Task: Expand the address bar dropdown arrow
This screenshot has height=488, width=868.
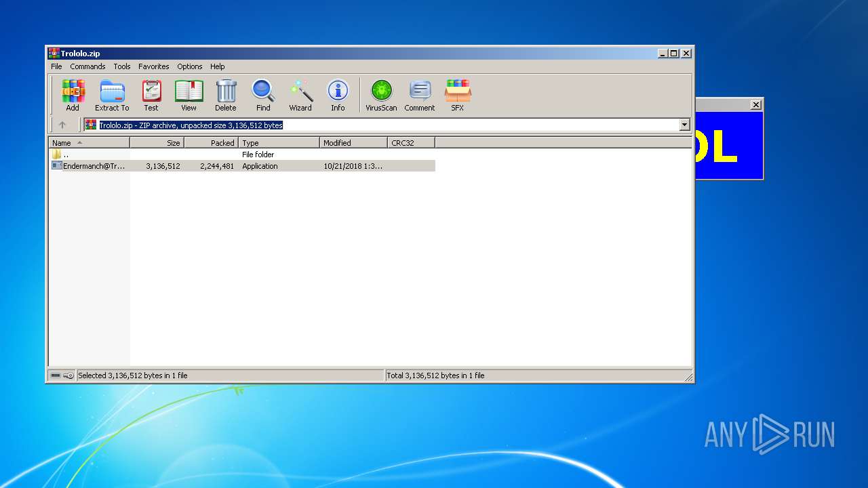Action: pyautogui.click(x=684, y=125)
